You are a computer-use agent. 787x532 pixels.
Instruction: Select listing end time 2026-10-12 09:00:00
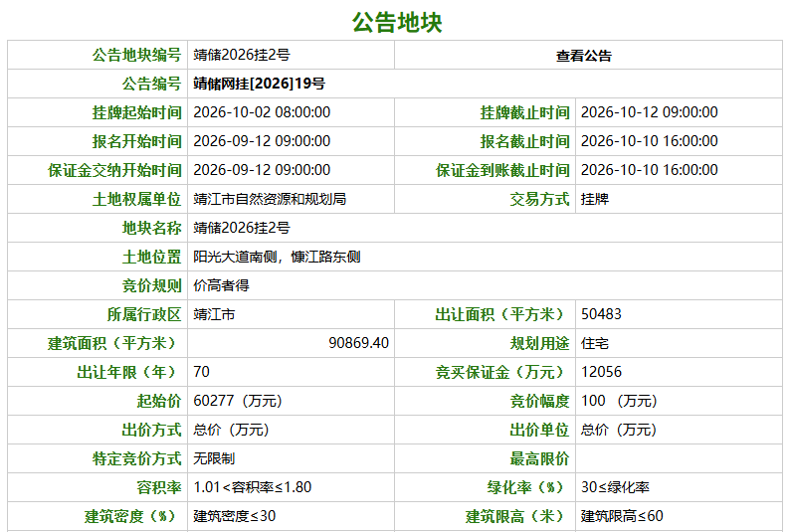650,111
